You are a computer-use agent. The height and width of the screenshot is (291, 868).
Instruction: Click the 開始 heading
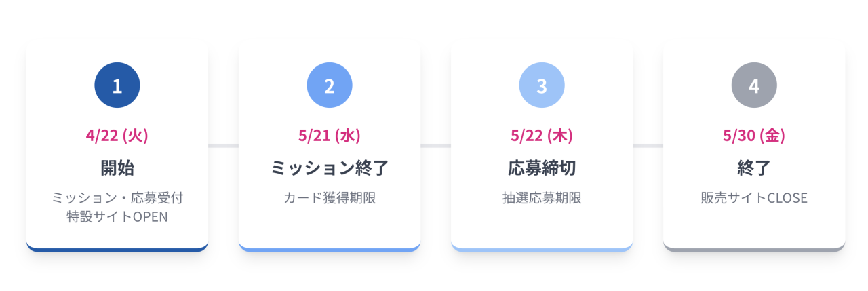[x=117, y=168]
